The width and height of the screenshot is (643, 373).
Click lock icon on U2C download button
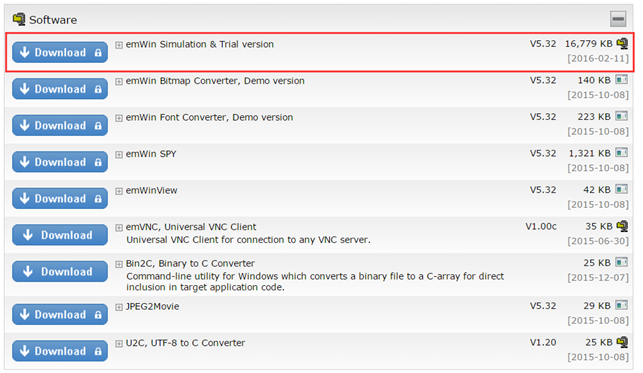(98, 351)
